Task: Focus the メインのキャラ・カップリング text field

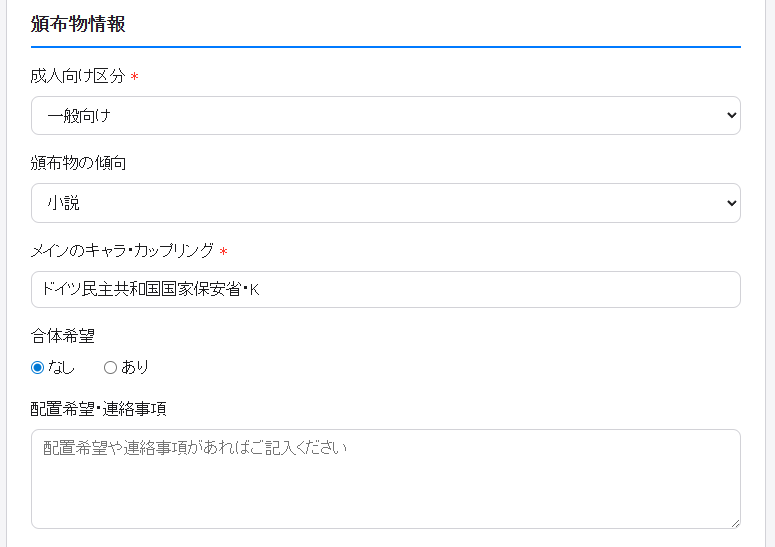Action: pos(385,290)
